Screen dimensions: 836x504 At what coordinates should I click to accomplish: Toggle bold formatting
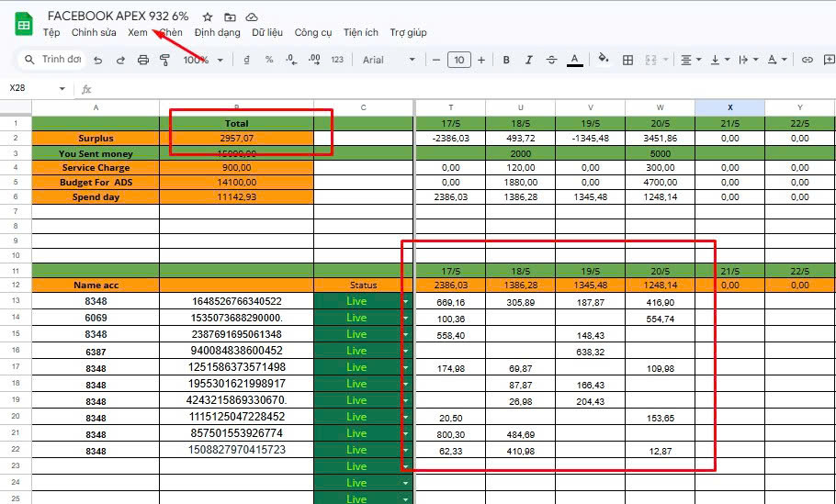[506, 60]
